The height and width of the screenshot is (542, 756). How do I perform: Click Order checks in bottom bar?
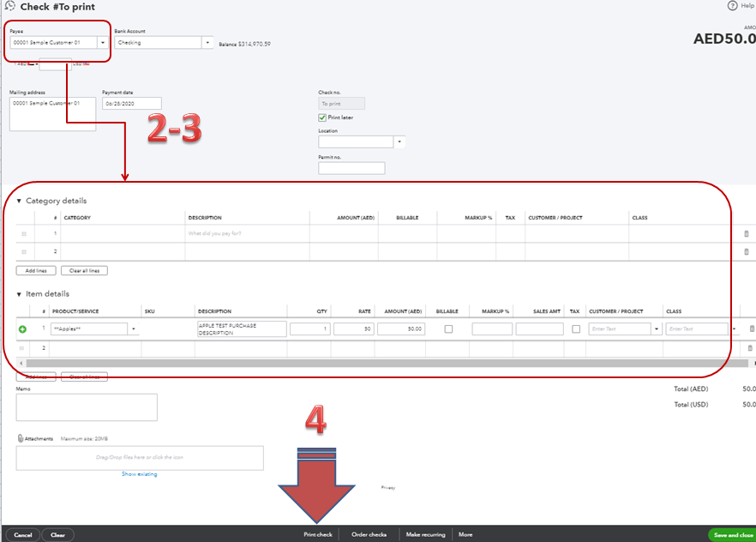(369, 534)
